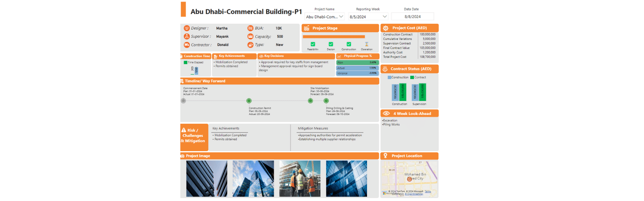This screenshot has height=201, width=644.
Task: Click the Design stage checkmark
Action: click(331, 44)
